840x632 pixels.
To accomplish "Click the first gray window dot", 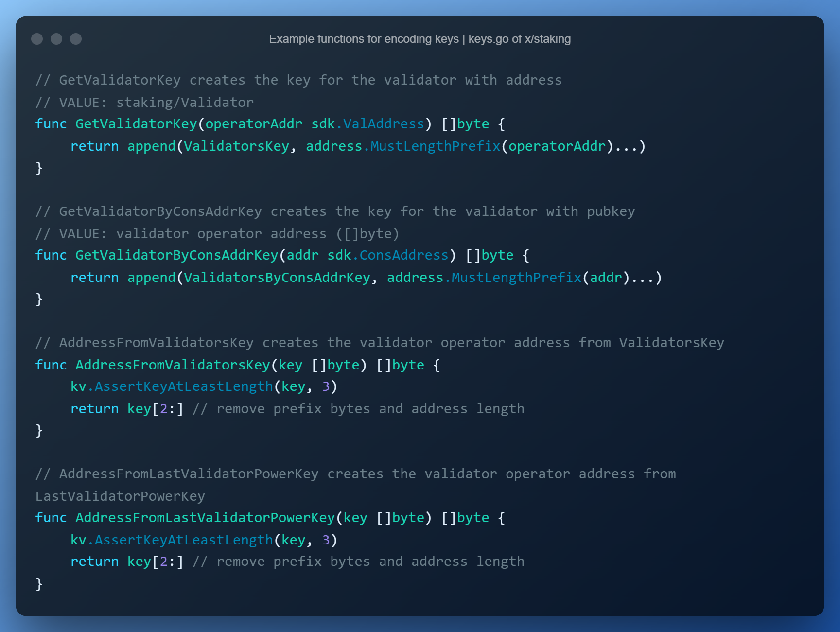I will click(37, 39).
